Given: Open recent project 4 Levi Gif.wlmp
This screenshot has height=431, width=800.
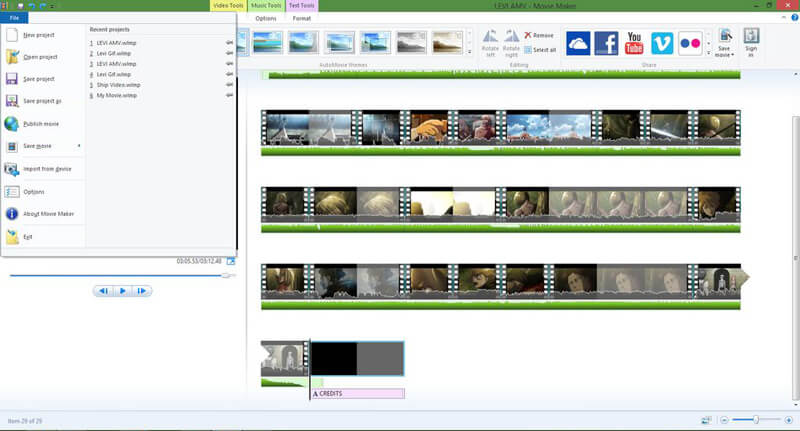Looking at the screenshot, I should [114, 74].
